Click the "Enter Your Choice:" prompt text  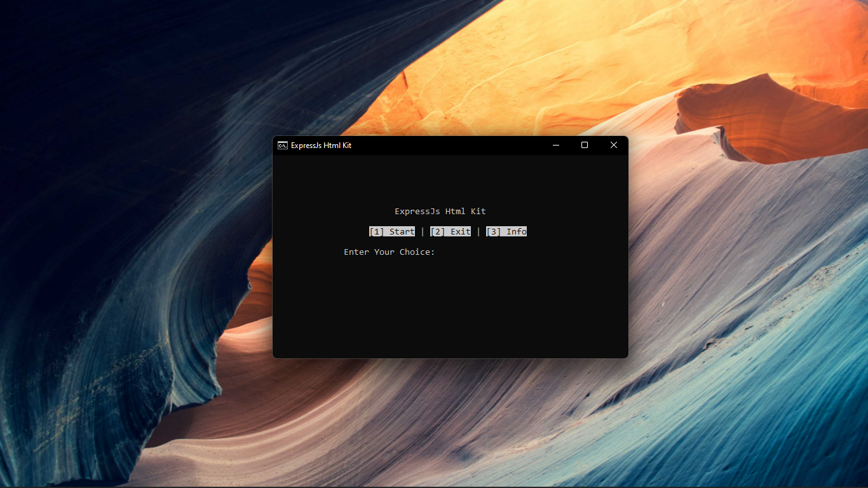389,252
